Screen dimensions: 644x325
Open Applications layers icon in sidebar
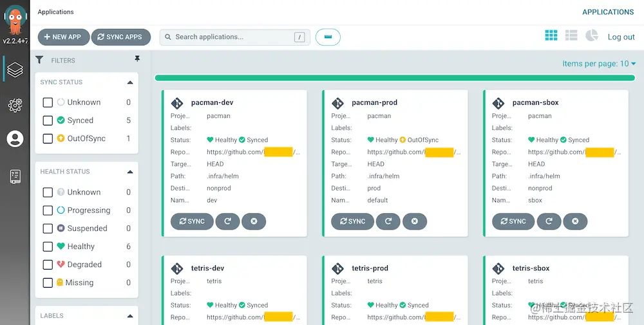click(x=15, y=70)
